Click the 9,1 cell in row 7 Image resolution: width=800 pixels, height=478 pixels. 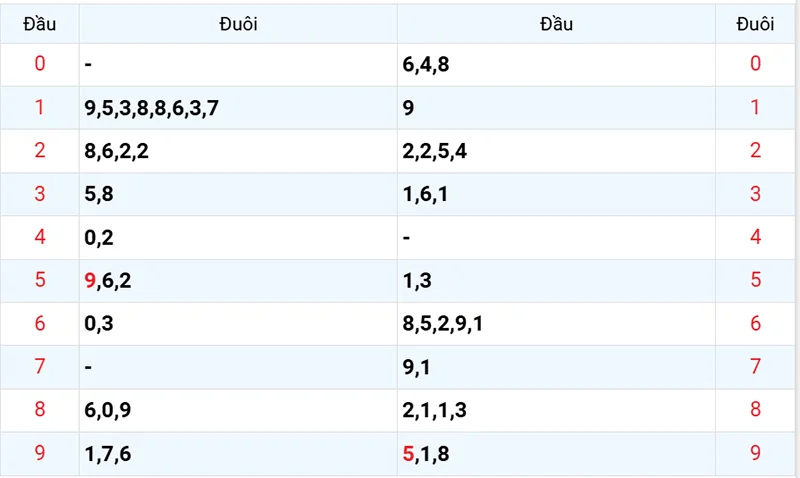tap(417, 367)
